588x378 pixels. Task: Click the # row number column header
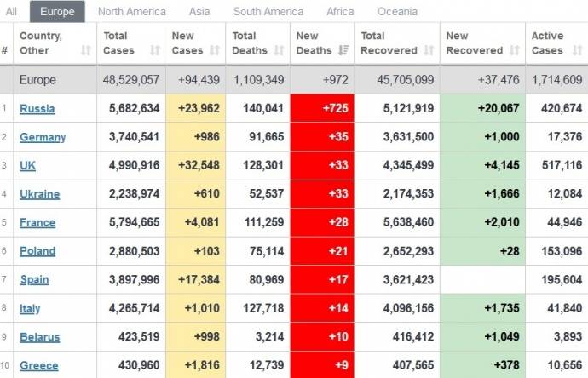[x=5, y=51]
